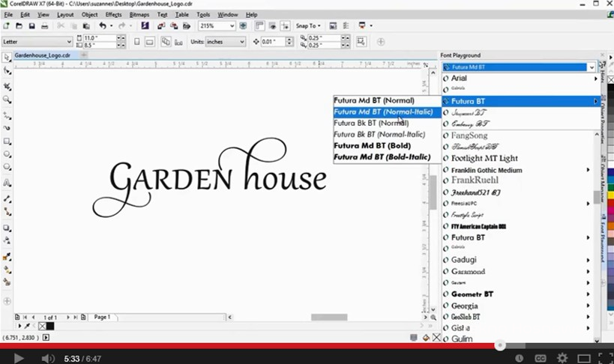Screen dimensions: 614x364
Task: Select the Ellipse tool
Action: (7, 154)
